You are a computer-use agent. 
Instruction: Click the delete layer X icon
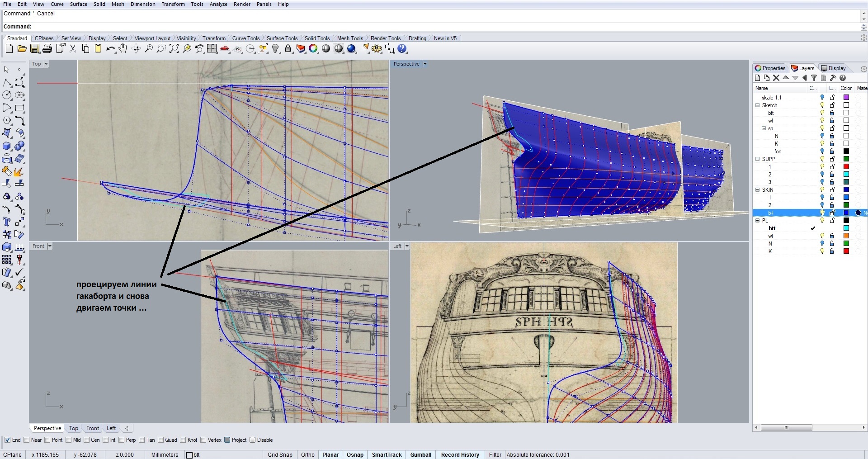click(776, 78)
